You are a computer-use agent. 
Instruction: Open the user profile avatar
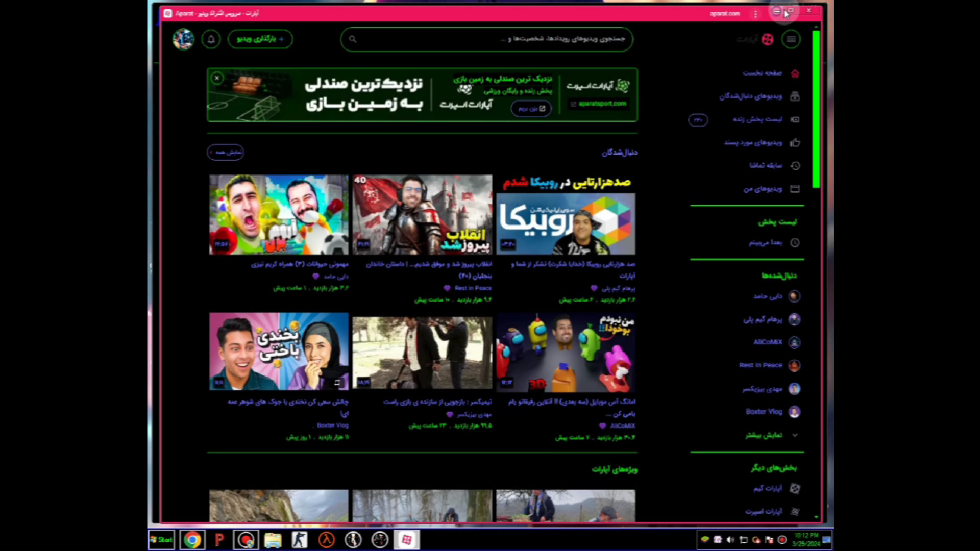(183, 39)
